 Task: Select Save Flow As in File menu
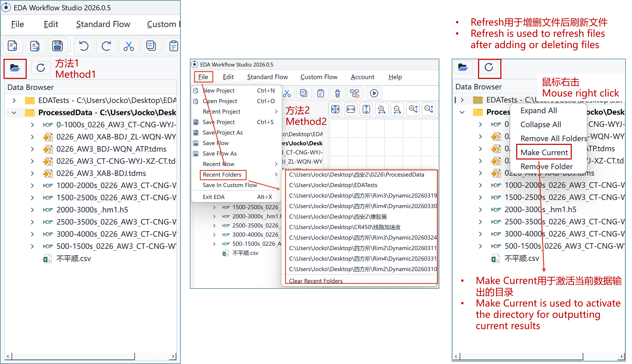click(x=236, y=153)
